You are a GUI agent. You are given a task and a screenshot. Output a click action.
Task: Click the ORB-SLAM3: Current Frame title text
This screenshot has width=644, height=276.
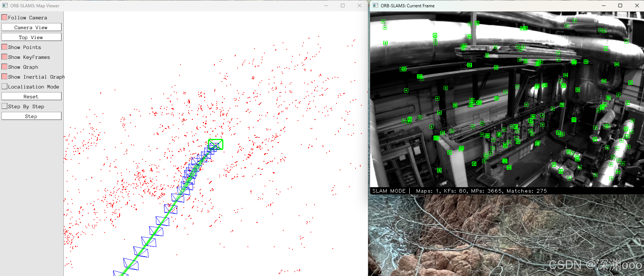click(x=407, y=6)
